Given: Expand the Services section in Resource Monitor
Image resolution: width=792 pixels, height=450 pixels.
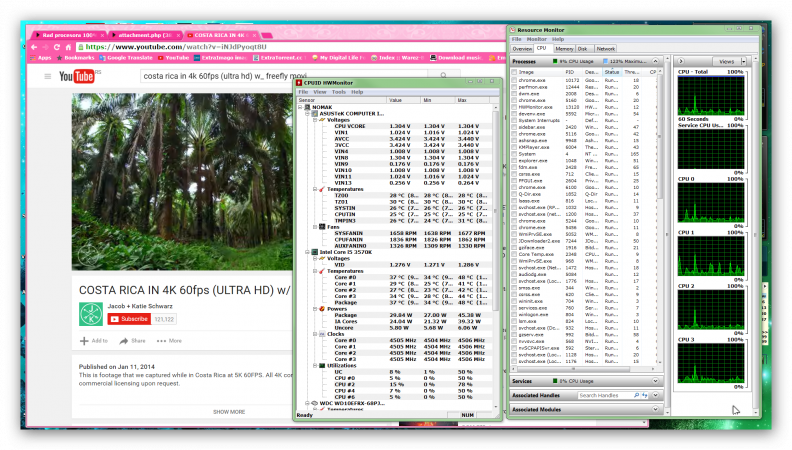Looking at the screenshot, I should point(655,381).
